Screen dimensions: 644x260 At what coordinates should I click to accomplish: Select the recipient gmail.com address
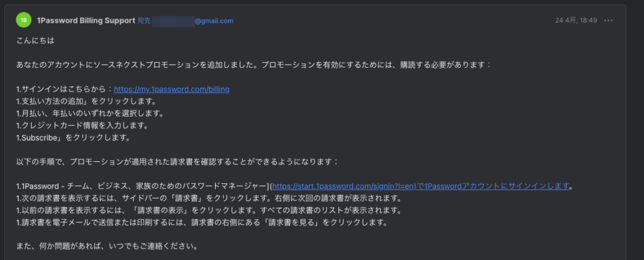point(192,21)
